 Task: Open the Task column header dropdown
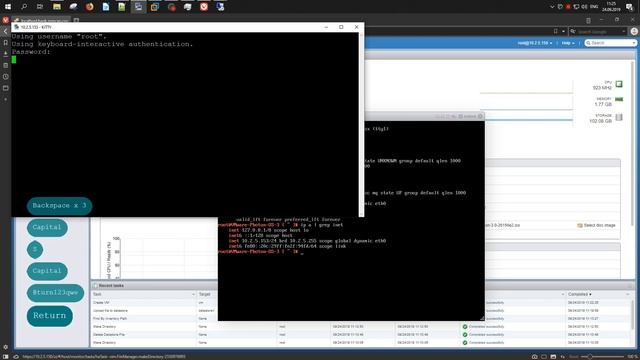[193, 294]
